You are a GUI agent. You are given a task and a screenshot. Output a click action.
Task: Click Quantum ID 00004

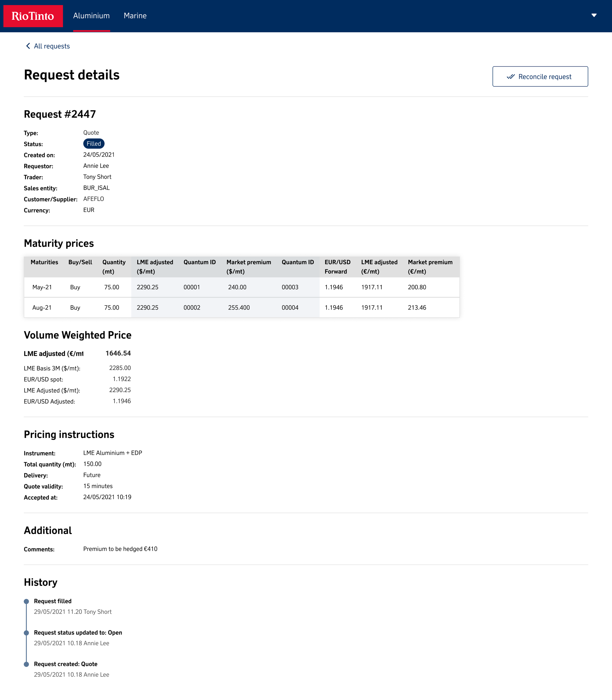coord(290,308)
